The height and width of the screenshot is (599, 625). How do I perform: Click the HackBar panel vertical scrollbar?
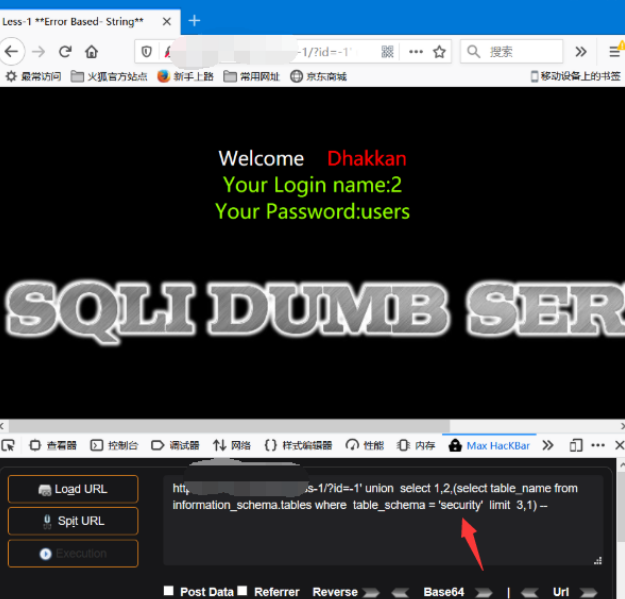(621, 506)
